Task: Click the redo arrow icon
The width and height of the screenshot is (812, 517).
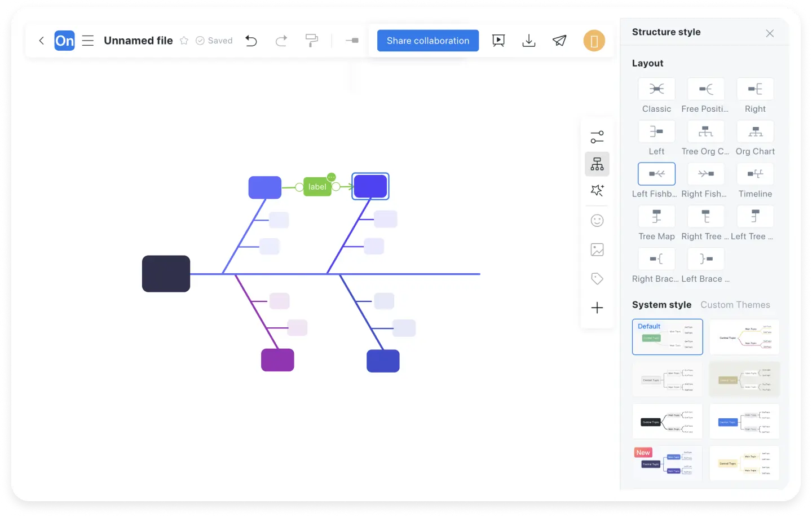Action: (x=281, y=41)
